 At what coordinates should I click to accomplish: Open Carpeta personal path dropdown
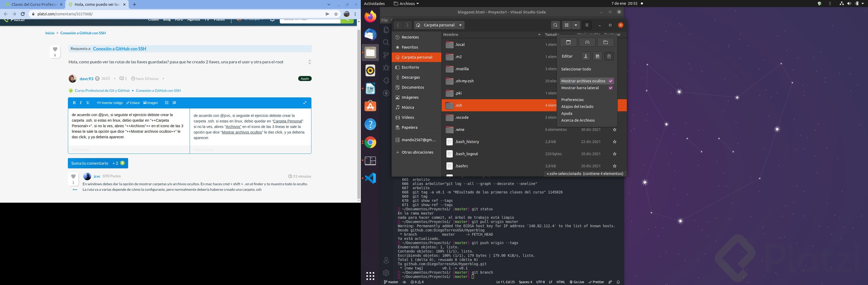tap(439, 25)
